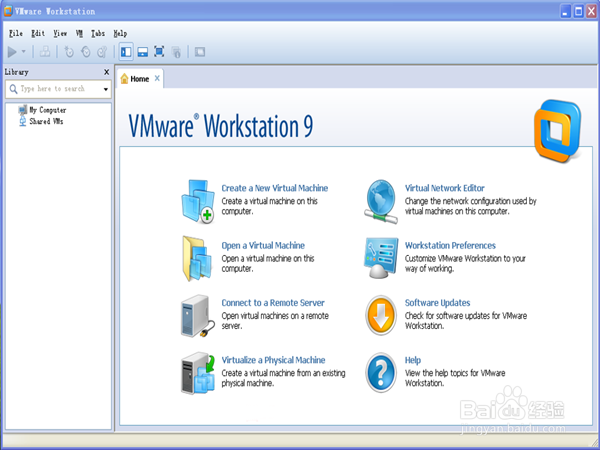600x450 pixels.
Task: Select My Computer in the Library tree
Action: (x=42, y=110)
